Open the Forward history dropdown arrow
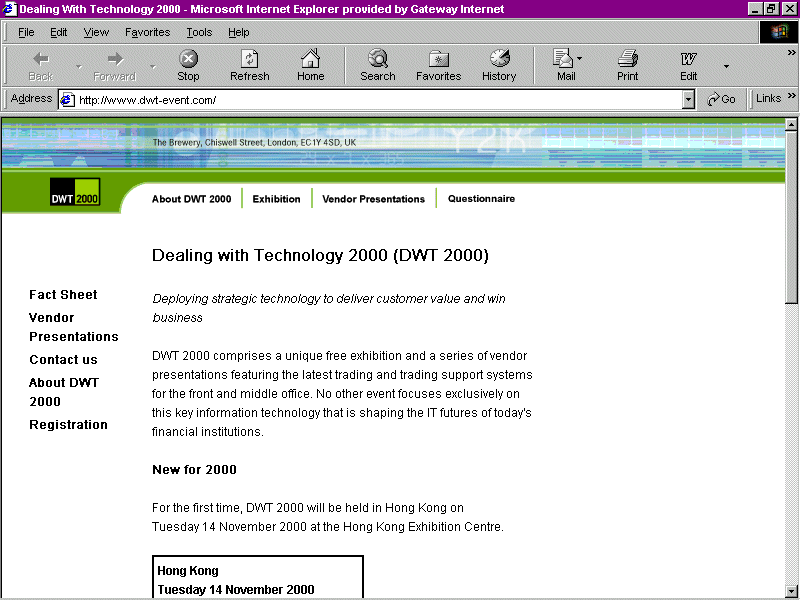 click(x=153, y=66)
